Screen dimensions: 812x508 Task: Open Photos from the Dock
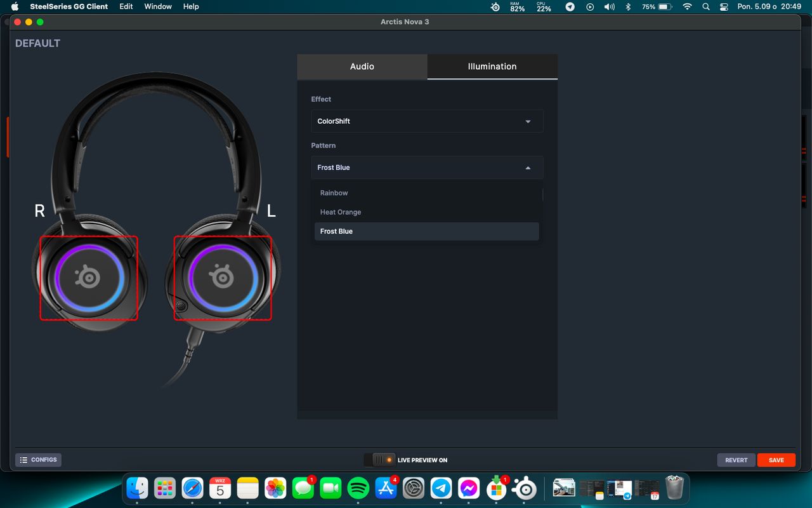tap(275, 488)
